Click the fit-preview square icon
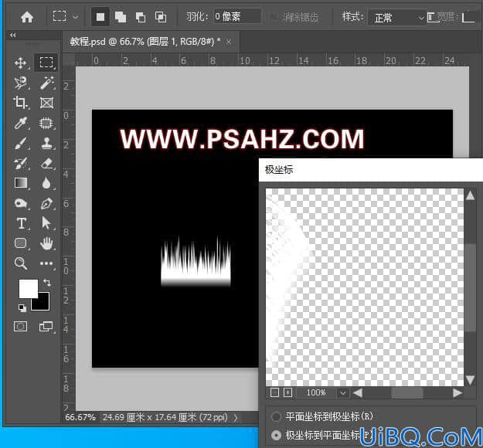The height and width of the screenshot is (448, 483). 274,392
